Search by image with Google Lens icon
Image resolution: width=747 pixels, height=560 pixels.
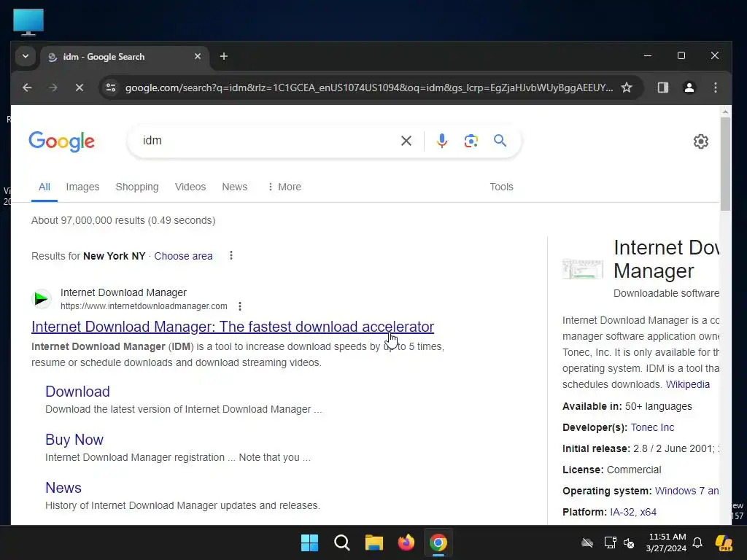(471, 141)
